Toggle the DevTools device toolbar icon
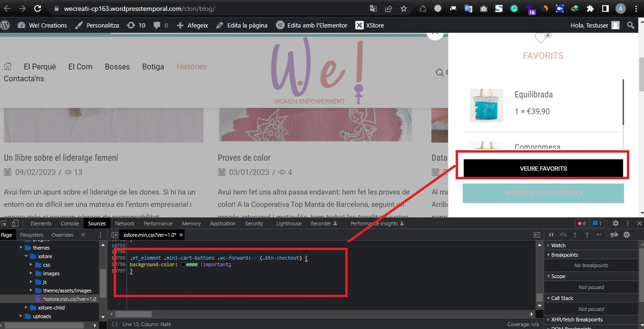The width and height of the screenshot is (644, 329). point(15,223)
